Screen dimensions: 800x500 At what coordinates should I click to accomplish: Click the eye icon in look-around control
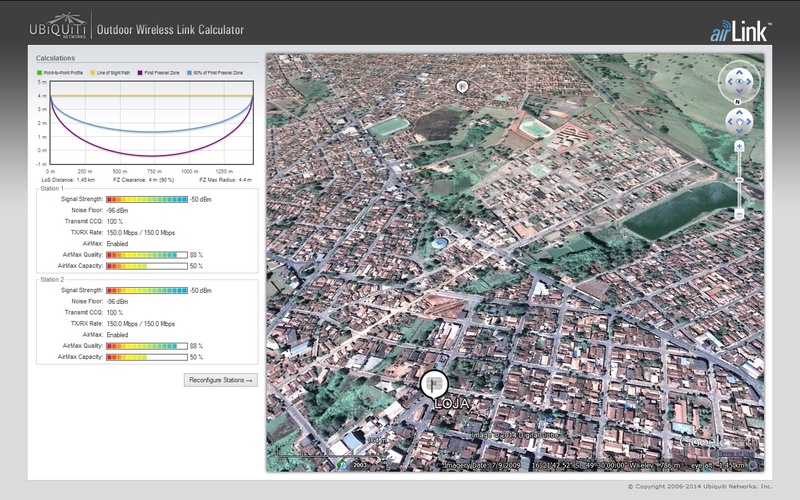(739, 82)
